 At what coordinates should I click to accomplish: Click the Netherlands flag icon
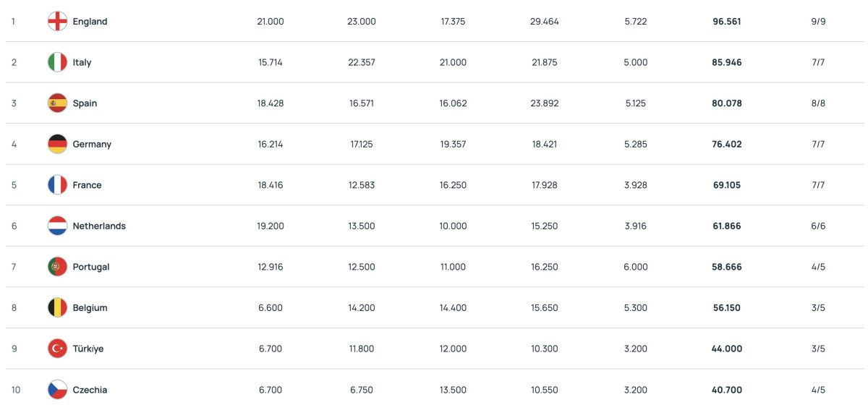(57, 226)
